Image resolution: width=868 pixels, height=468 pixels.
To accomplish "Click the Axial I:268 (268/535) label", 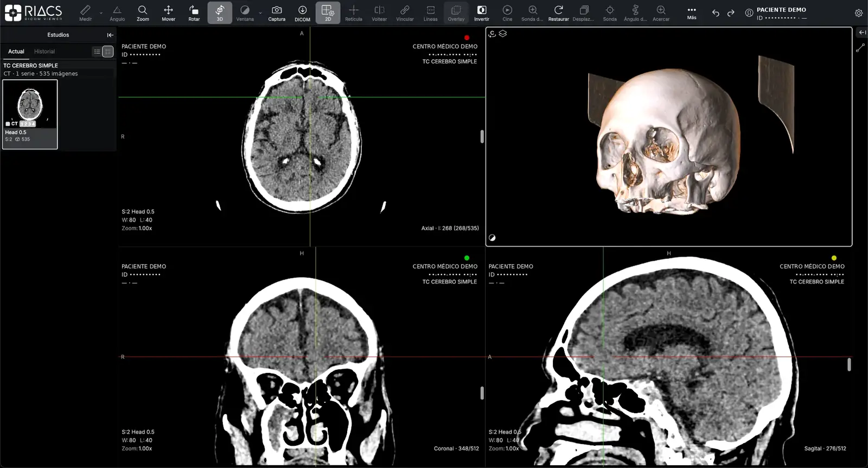I will 450,228.
